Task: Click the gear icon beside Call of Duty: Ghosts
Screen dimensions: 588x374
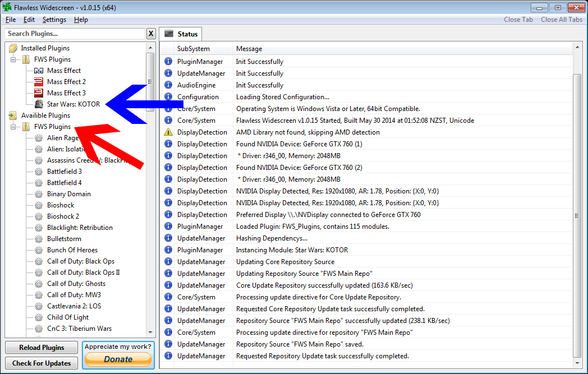Action: [39, 284]
